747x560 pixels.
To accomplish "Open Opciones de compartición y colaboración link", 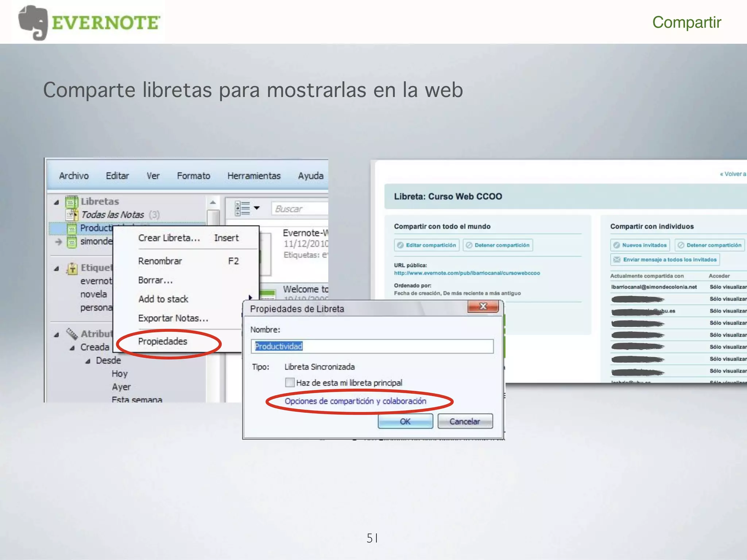I will tap(355, 401).
